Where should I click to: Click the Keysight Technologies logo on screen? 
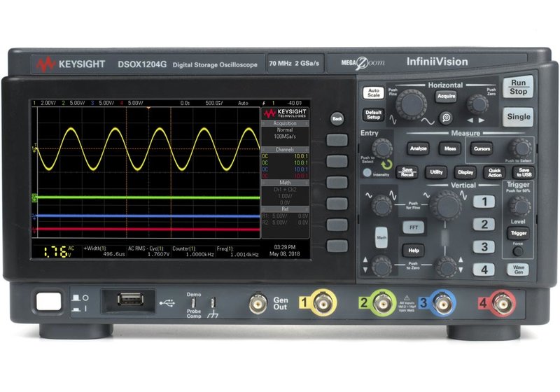[285, 113]
